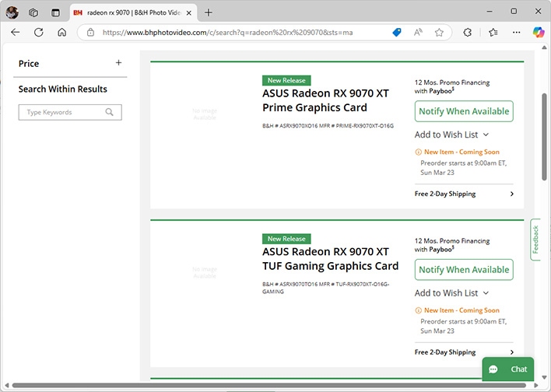This screenshot has width=551, height=392.
Task: Click the TUF-RX9070XT-O16G-GAMING part number text
Action: click(x=326, y=288)
